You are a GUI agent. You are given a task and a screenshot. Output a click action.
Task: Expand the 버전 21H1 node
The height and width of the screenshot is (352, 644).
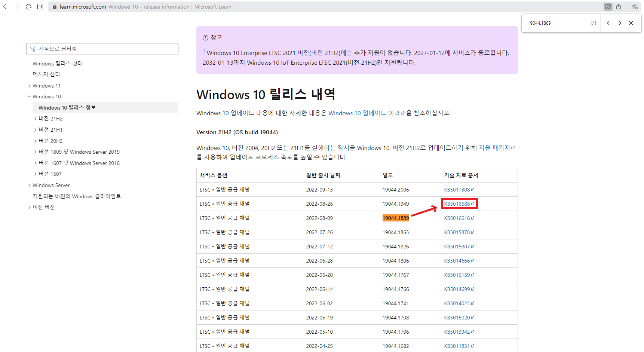click(36, 130)
